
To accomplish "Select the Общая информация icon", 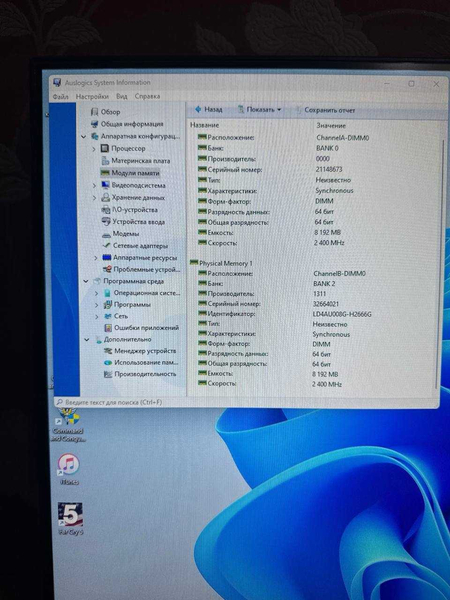I will (95, 124).
